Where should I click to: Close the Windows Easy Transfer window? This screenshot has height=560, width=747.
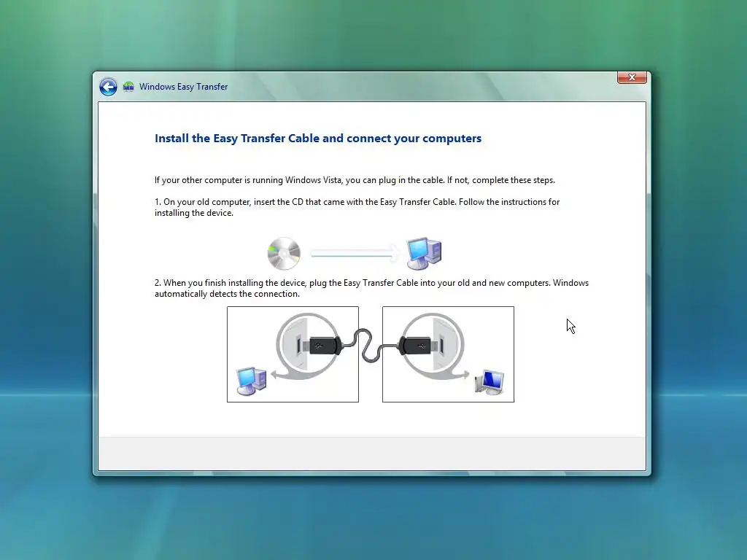(632, 77)
